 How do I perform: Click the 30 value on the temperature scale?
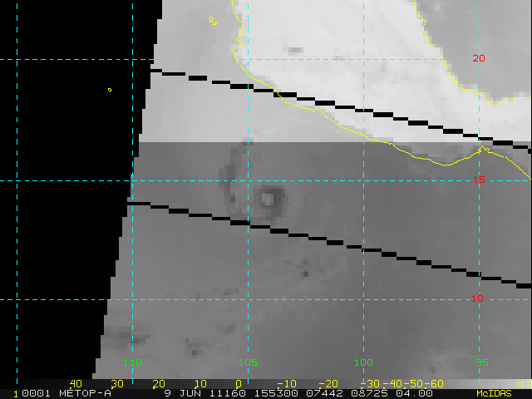[x=117, y=383]
